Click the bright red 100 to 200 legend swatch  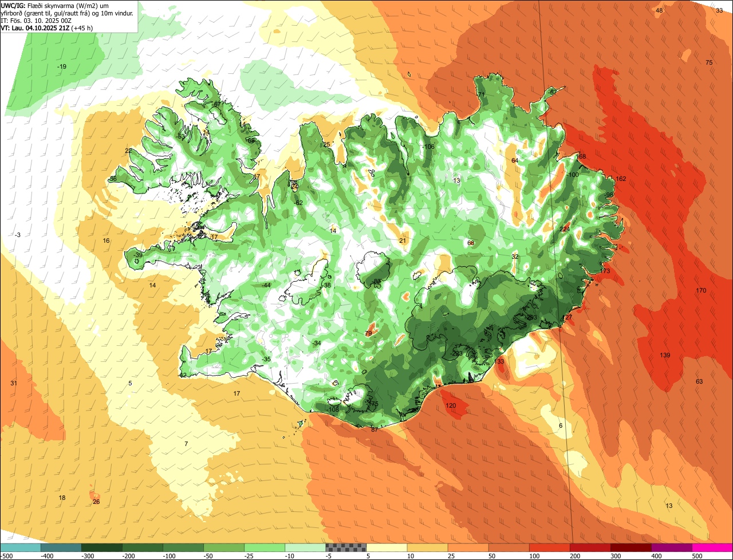pos(549,547)
